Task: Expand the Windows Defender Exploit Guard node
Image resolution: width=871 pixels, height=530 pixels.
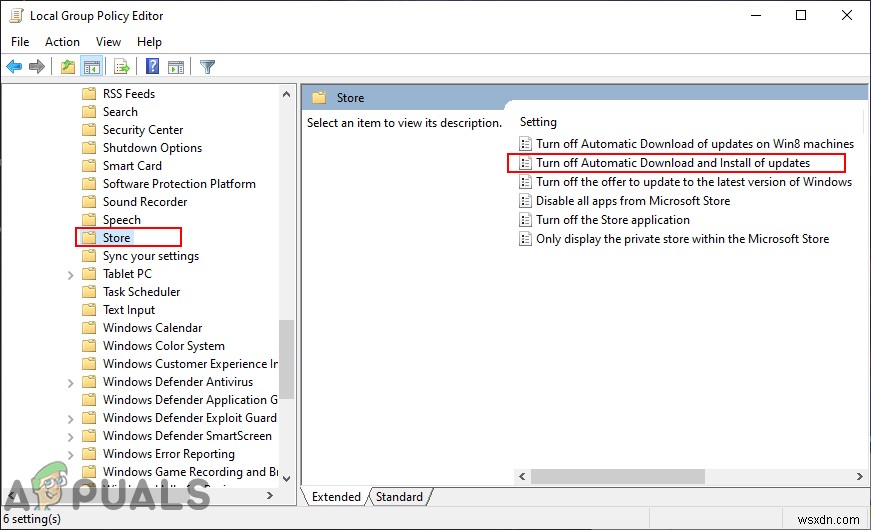Action: (x=70, y=419)
